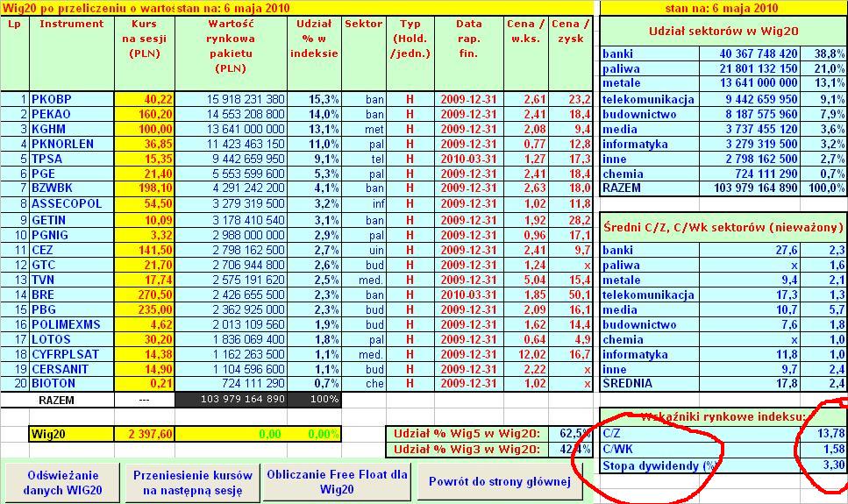This screenshot has height=504, width=848.
Task: Select C/WK indicator value 1,58
Action: 823,449
